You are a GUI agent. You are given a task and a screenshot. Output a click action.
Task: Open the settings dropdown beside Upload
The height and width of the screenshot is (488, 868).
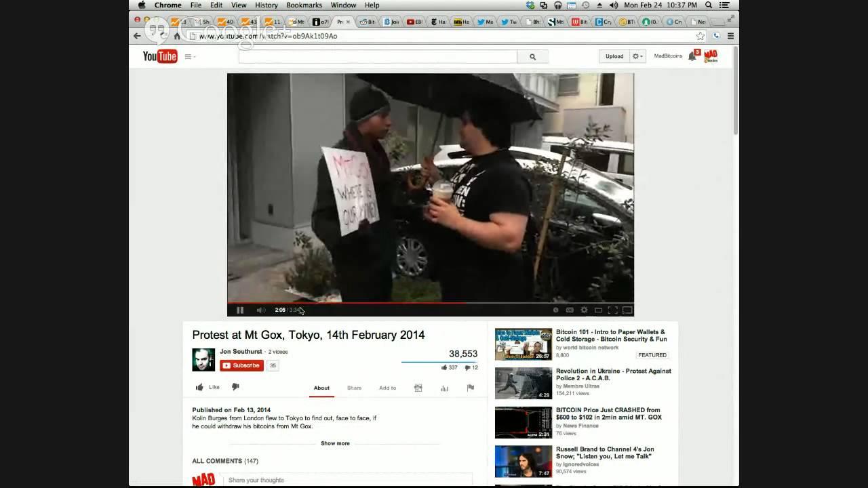click(x=637, y=56)
